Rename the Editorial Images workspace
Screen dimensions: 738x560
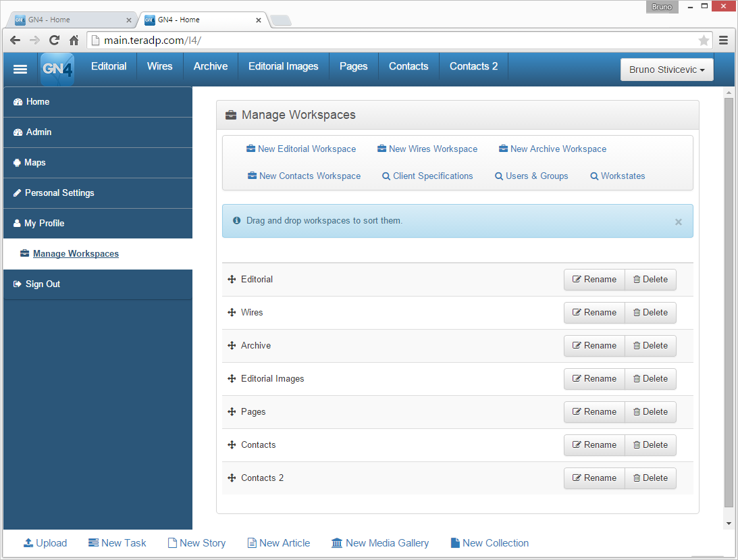click(594, 379)
